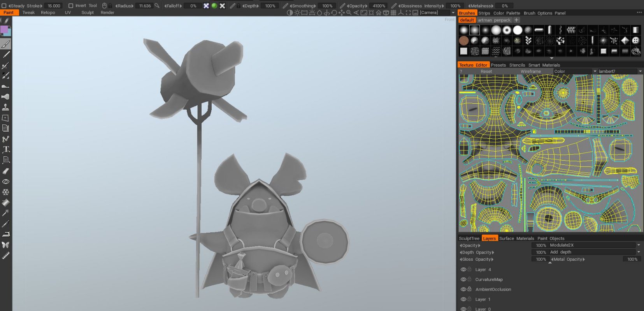644x311 pixels.
Task: Enable the Steady Stroke checkbox
Action: (4, 6)
